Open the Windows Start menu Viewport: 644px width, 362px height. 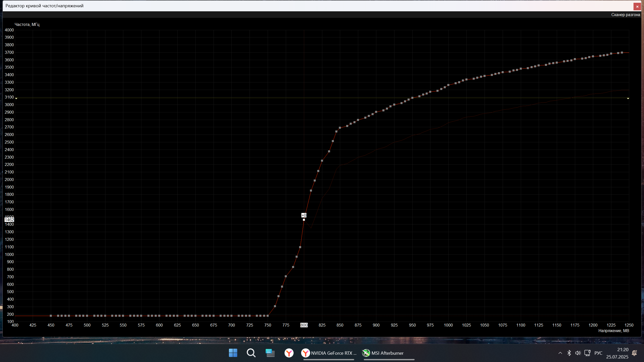233,353
